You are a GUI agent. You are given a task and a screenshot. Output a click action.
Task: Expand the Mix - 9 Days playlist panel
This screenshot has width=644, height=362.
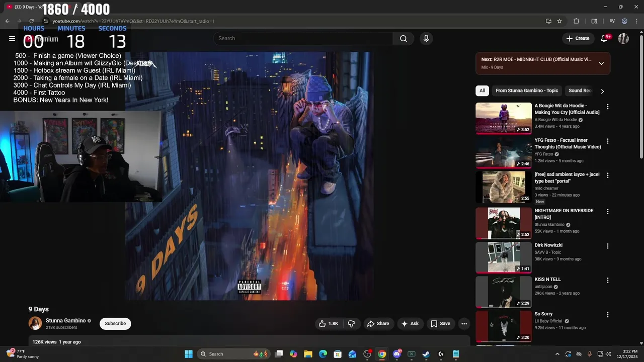[601, 63]
